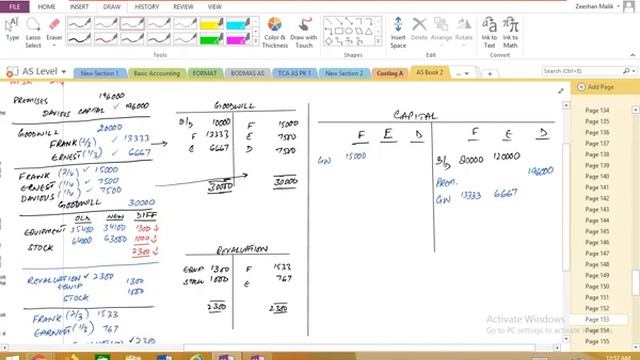Choose rectangle shape from Shapes gallery
The width and height of the screenshot is (640, 360).
339,31
